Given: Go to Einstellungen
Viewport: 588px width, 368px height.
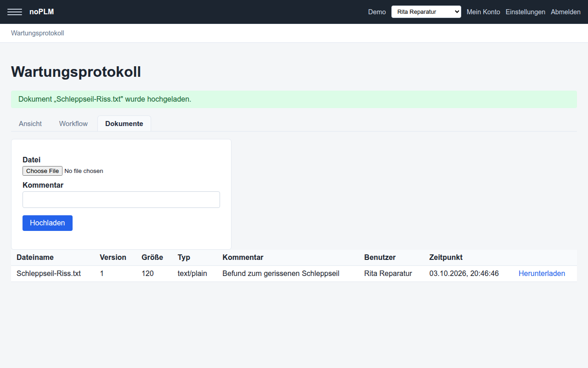Looking at the screenshot, I should pos(526,12).
